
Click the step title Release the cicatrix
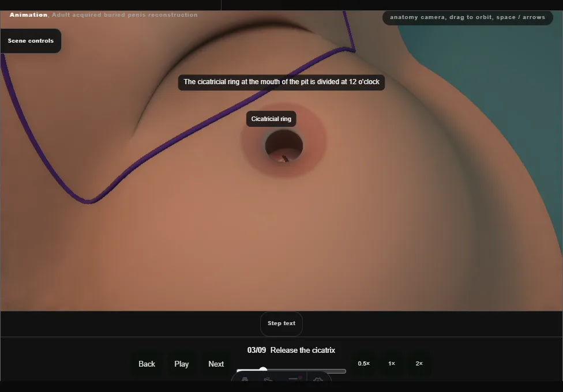302,350
